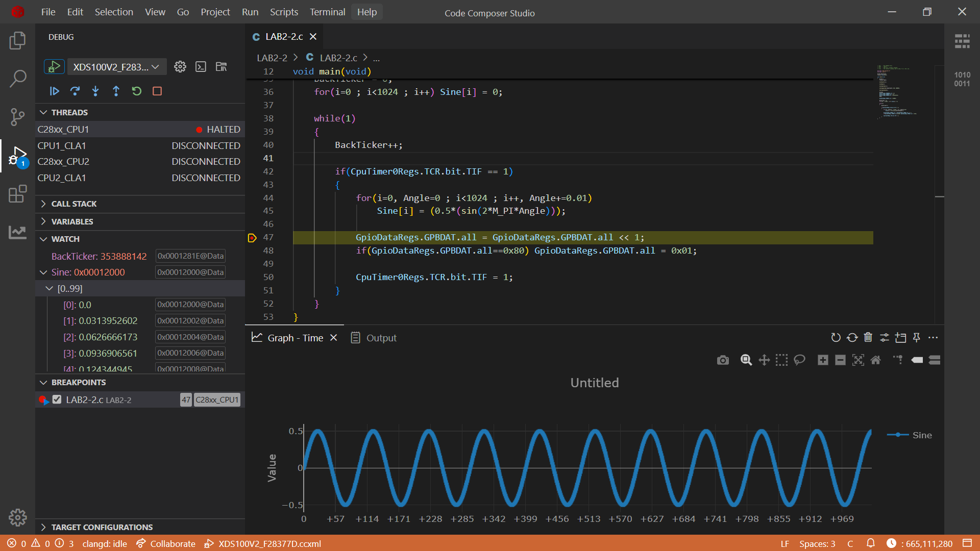
Task: Toggle breakpoint marker on line 47
Action: tap(252, 238)
